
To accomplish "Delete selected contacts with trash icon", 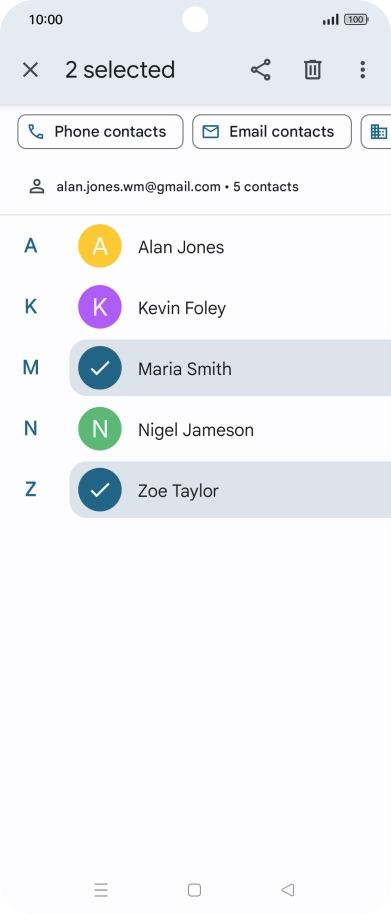I will 312,70.
